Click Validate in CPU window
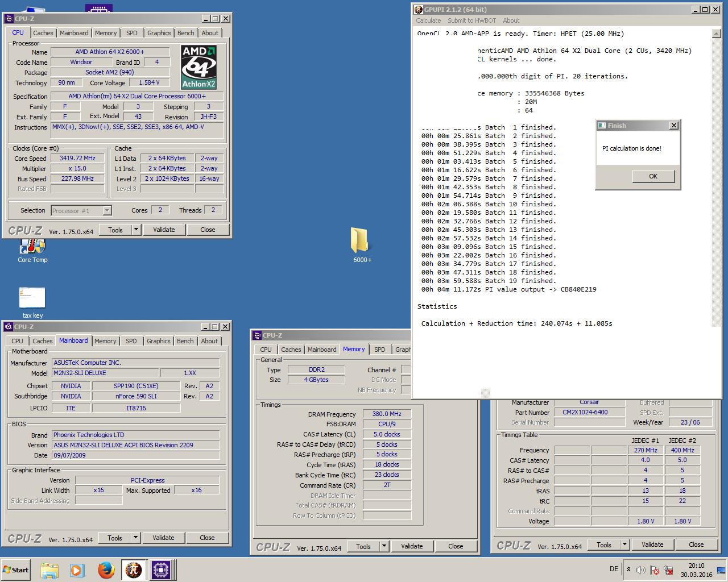This screenshot has height=582, width=728. coord(164,230)
